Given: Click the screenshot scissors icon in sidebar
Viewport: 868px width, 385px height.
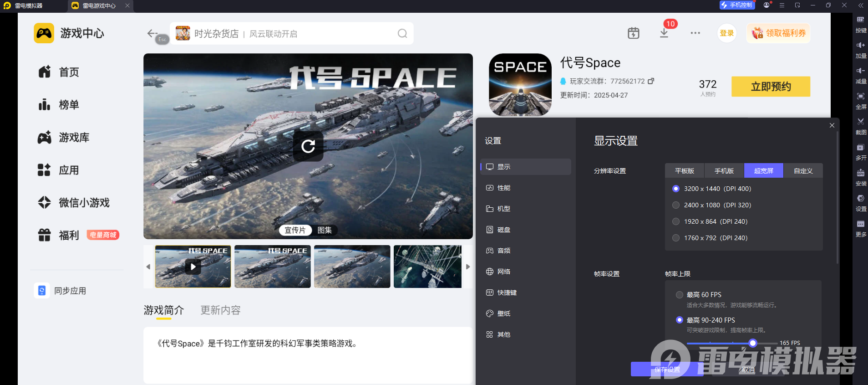Looking at the screenshot, I should [860, 122].
